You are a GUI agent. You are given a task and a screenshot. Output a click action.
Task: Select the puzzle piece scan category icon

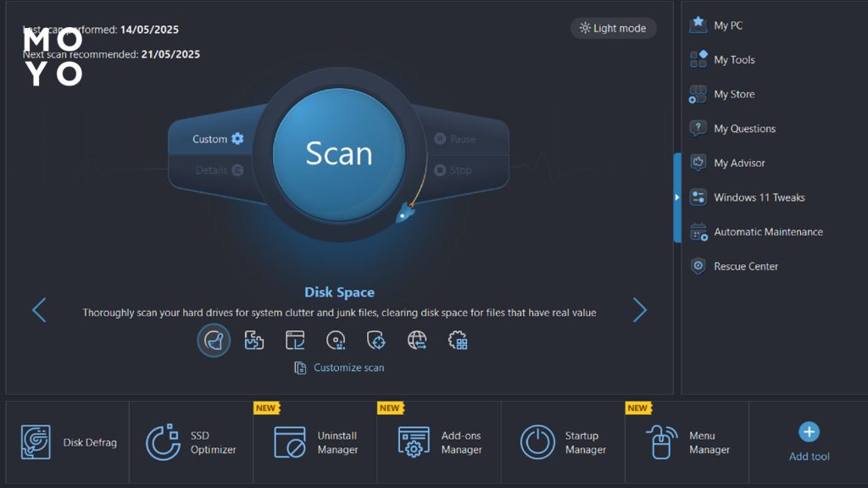(x=254, y=341)
